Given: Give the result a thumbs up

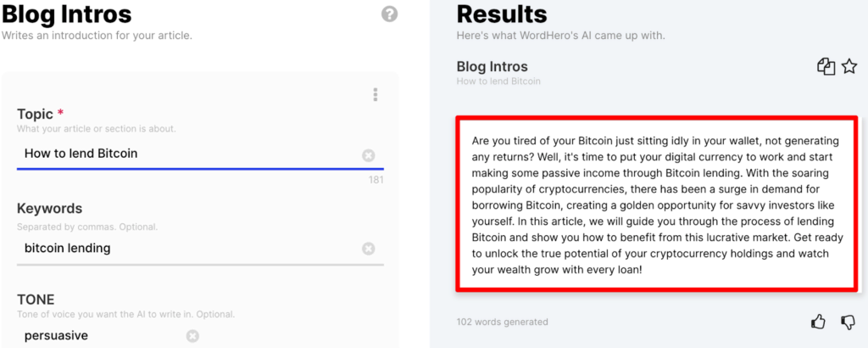Looking at the screenshot, I should [818, 322].
